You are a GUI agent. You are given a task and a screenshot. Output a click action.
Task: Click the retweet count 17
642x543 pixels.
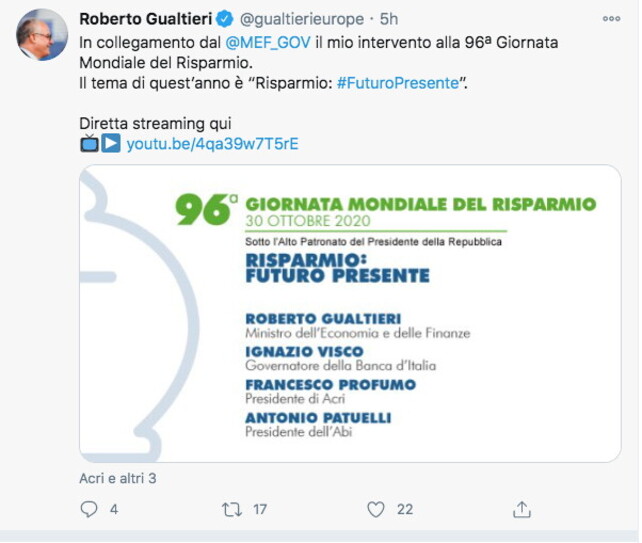coord(260,509)
